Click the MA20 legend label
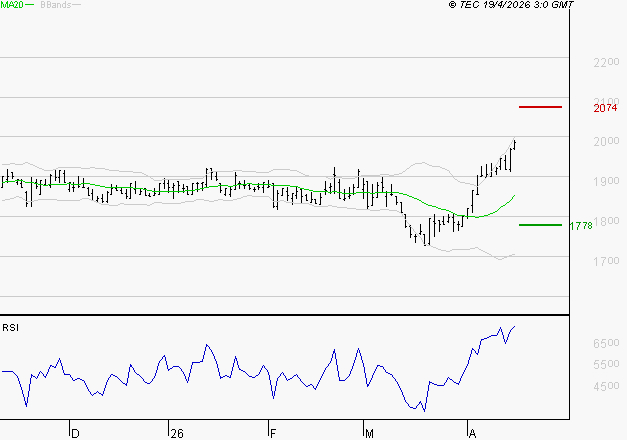 (12, 6)
